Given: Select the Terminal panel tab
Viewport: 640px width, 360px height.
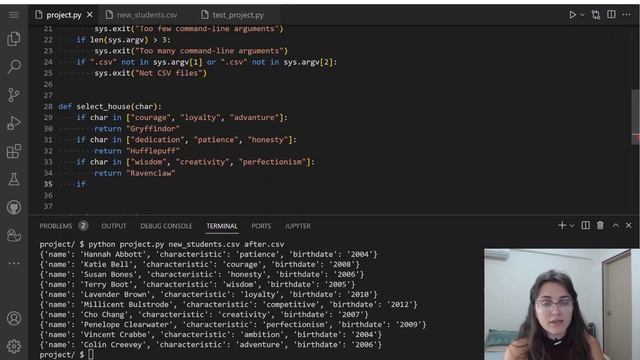Looking at the screenshot, I should pyautogui.click(x=222, y=226).
